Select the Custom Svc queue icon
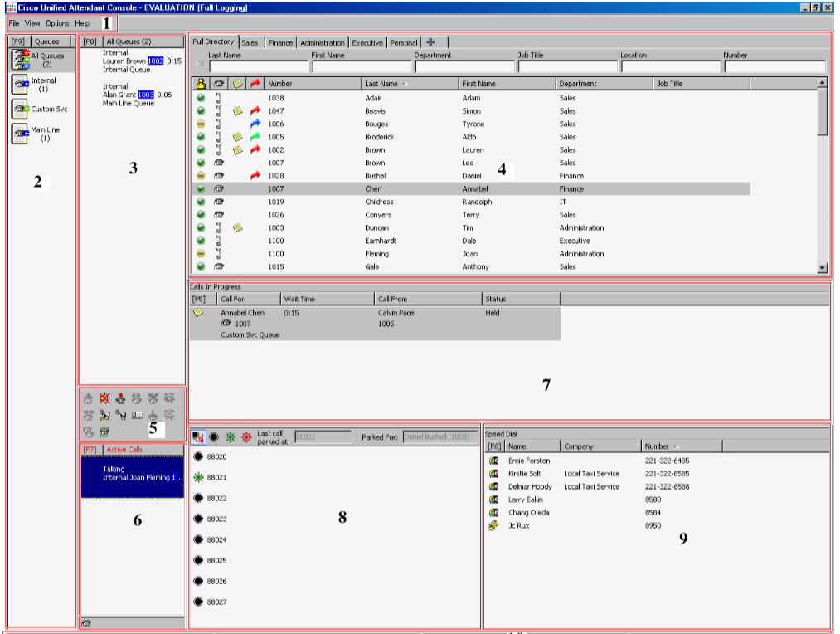 point(20,109)
